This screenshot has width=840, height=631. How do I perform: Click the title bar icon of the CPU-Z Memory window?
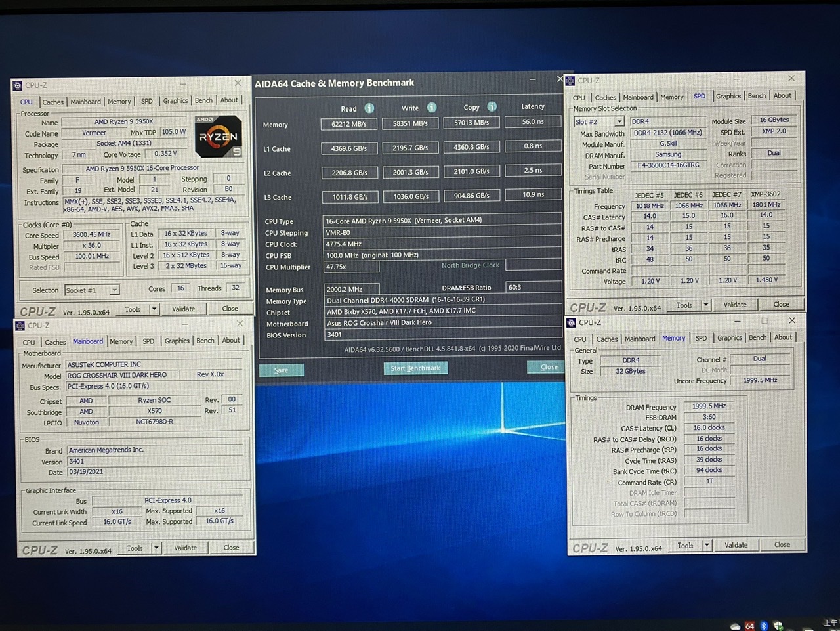click(x=572, y=322)
